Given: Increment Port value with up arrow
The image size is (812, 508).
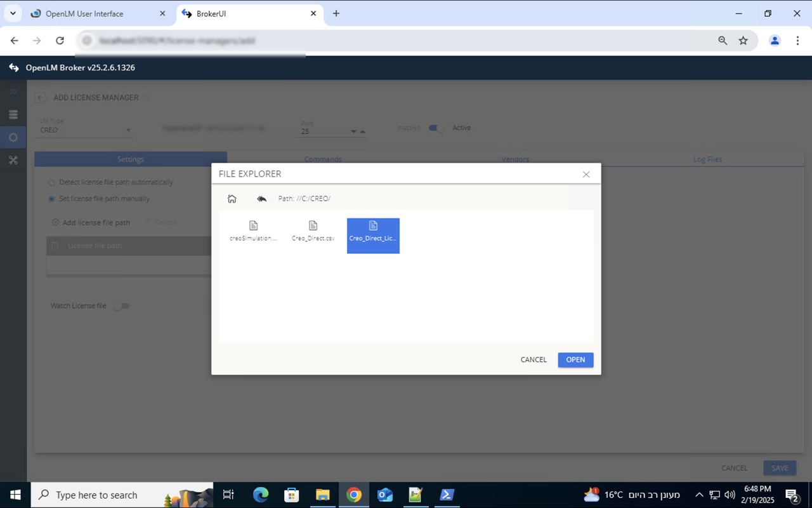Looking at the screenshot, I should click(362, 130).
